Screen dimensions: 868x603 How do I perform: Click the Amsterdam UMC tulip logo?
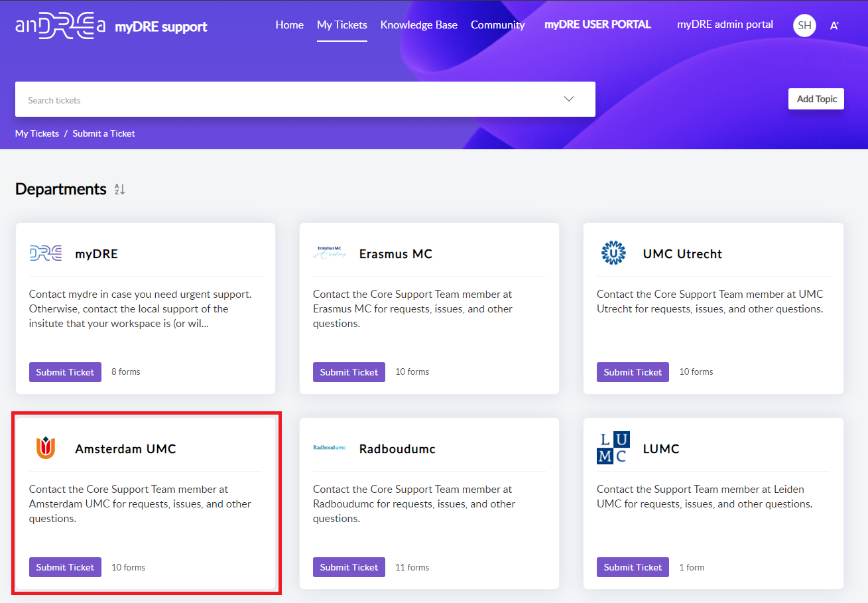point(46,448)
